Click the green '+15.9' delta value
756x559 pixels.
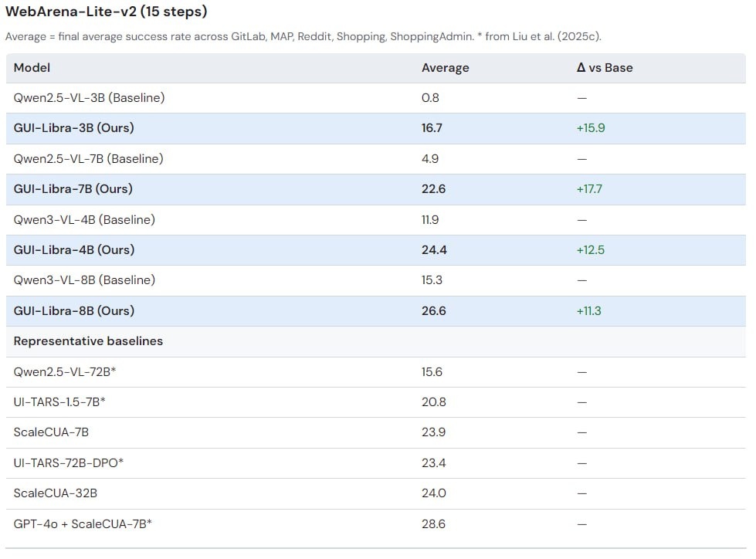click(591, 128)
